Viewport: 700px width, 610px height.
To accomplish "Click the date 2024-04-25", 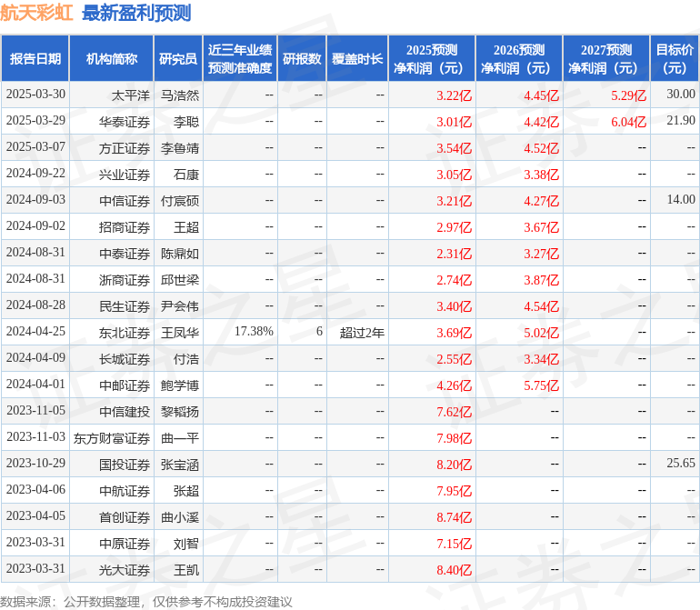I will tap(35, 331).
